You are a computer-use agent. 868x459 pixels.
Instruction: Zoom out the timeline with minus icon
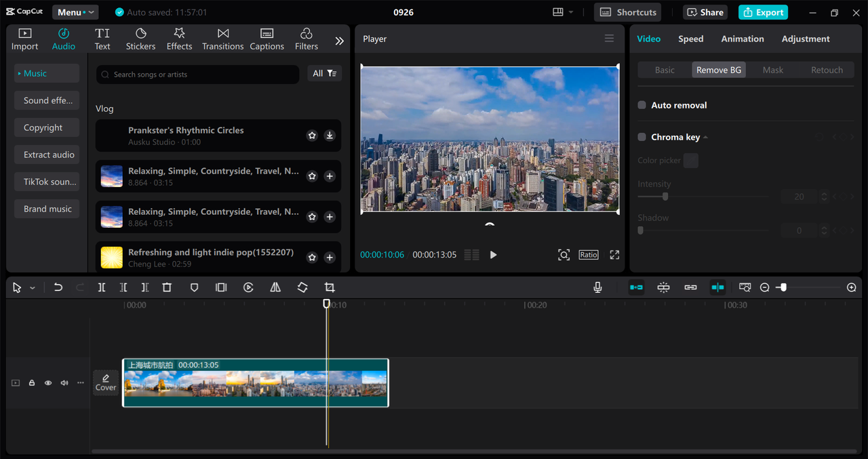tap(765, 287)
